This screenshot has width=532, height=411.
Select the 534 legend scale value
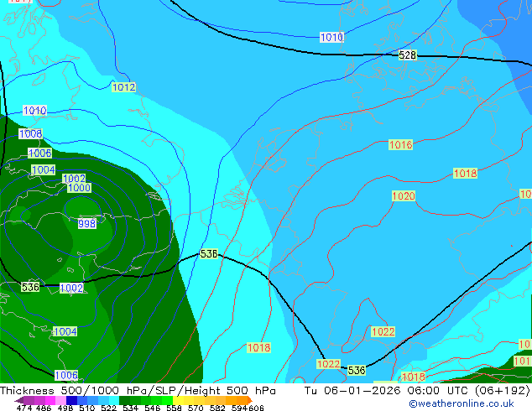point(131,408)
